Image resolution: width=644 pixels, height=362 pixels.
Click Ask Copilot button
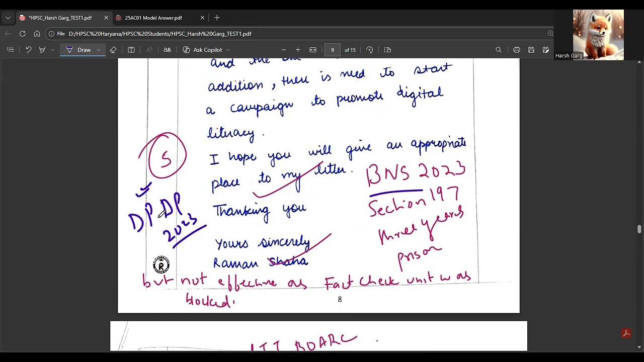(x=202, y=50)
